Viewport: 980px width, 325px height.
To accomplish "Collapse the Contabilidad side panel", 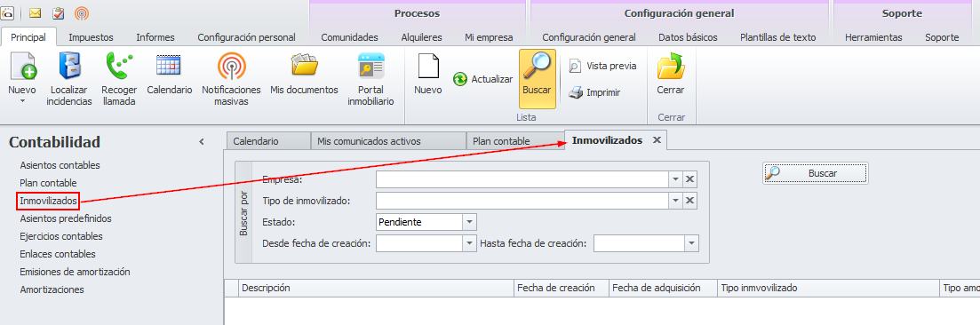I will [202, 142].
